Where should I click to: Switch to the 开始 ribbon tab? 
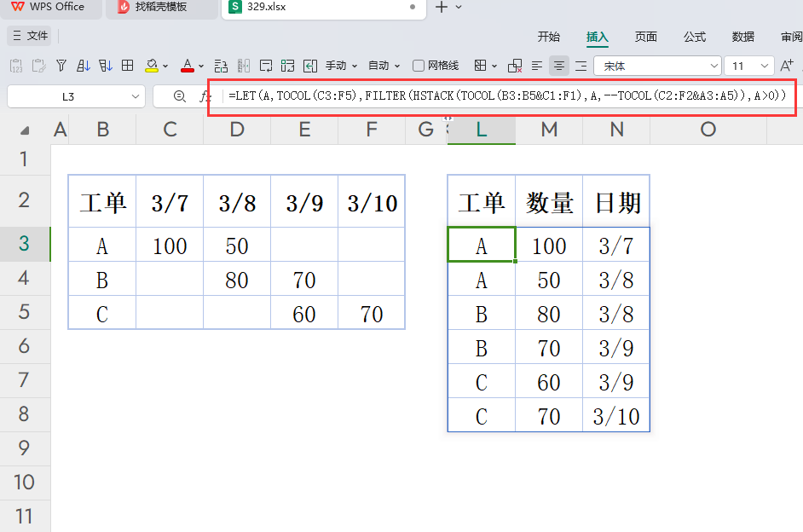pyautogui.click(x=548, y=37)
